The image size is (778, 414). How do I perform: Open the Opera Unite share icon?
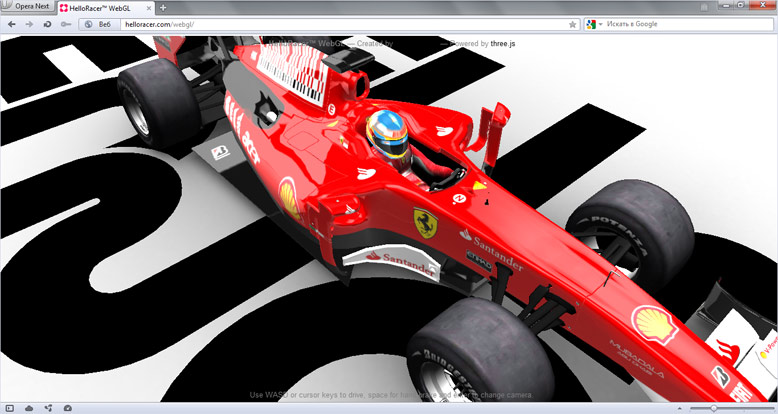48,408
